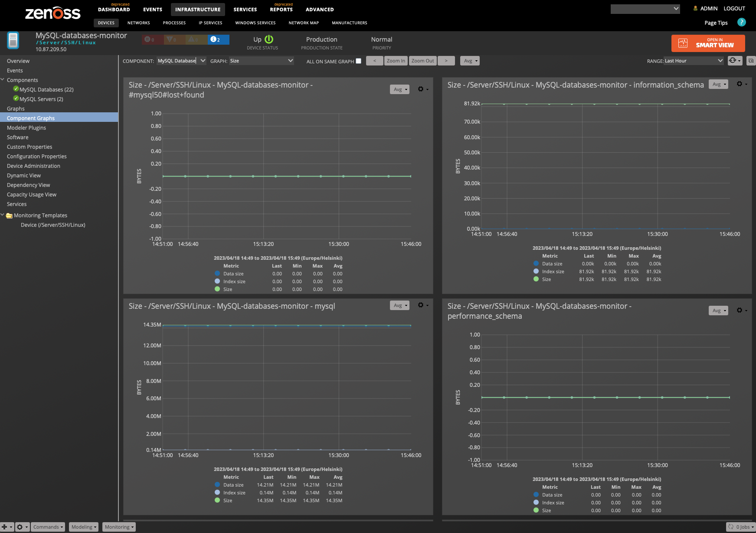Click the device icon beside MySQL-databases-monitor

pyautogui.click(x=13, y=40)
